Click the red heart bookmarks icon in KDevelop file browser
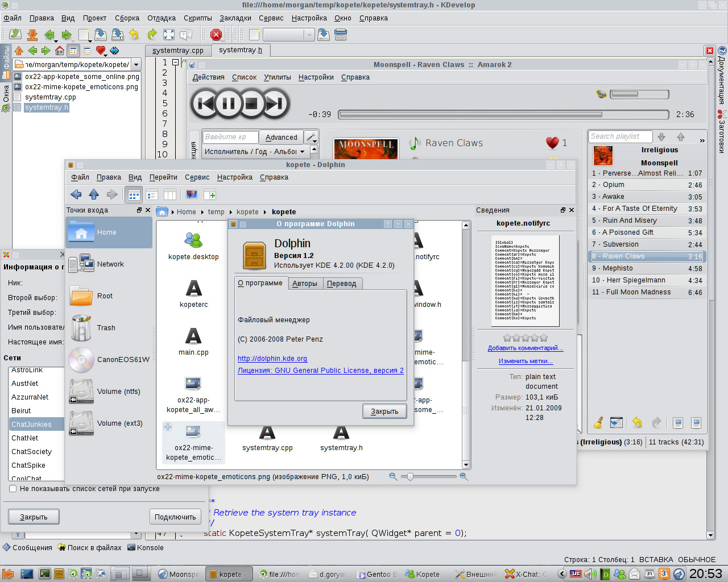Viewport: 728px width, 582px height. coord(101,51)
